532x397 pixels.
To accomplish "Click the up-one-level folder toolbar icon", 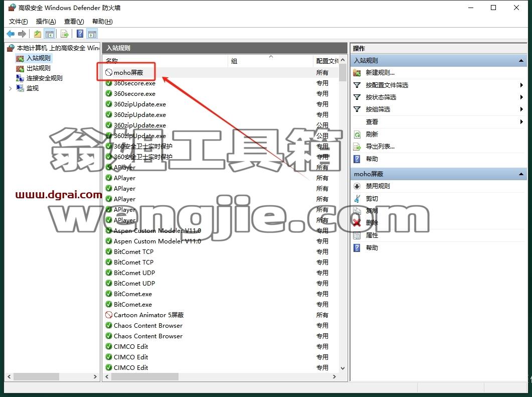I will (x=37, y=34).
